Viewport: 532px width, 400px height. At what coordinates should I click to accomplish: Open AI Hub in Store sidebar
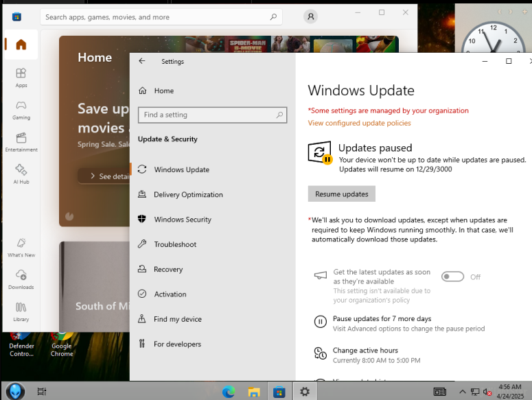coord(21,173)
